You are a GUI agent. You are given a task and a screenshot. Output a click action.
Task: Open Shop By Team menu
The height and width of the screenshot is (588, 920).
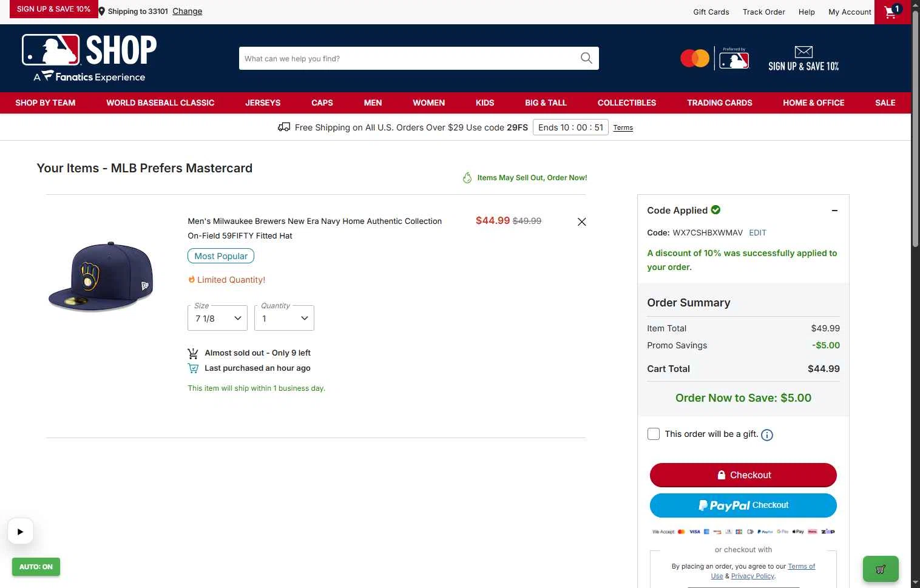click(46, 103)
